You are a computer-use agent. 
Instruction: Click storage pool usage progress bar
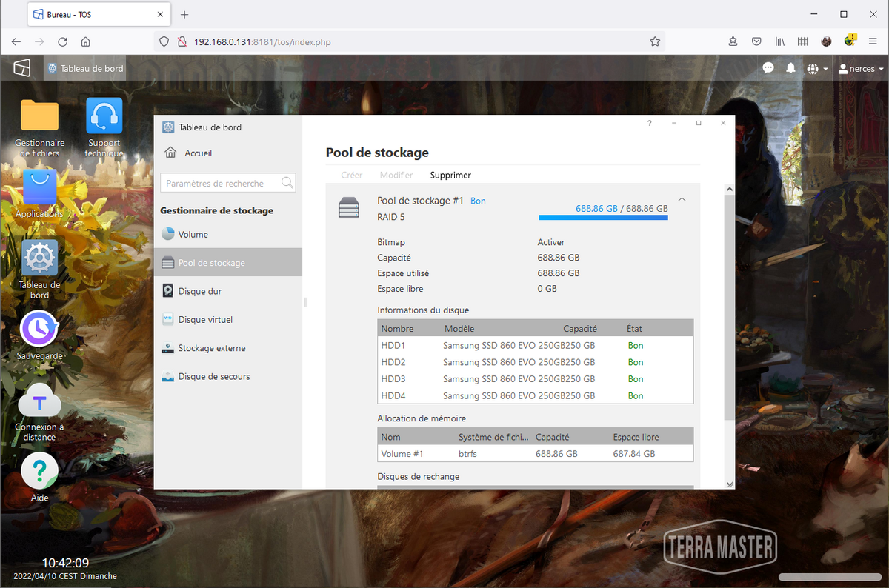point(603,218)
